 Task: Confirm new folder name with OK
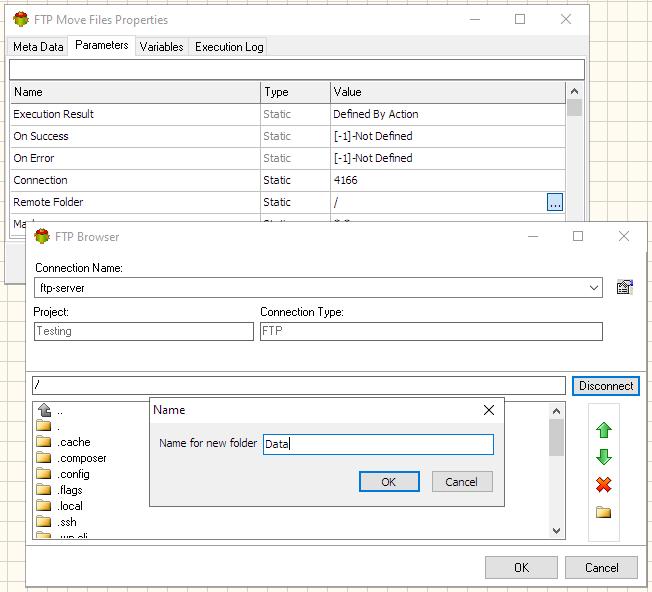coord(389,481)
